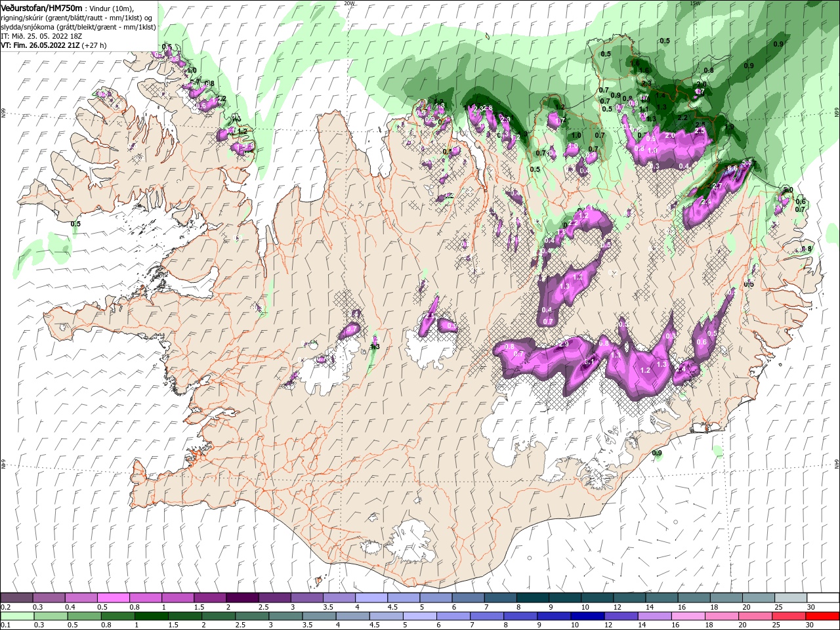Pick the snow legend swatch between 0.2 and 0.3
840x630 pixels.
pos(16,598)
